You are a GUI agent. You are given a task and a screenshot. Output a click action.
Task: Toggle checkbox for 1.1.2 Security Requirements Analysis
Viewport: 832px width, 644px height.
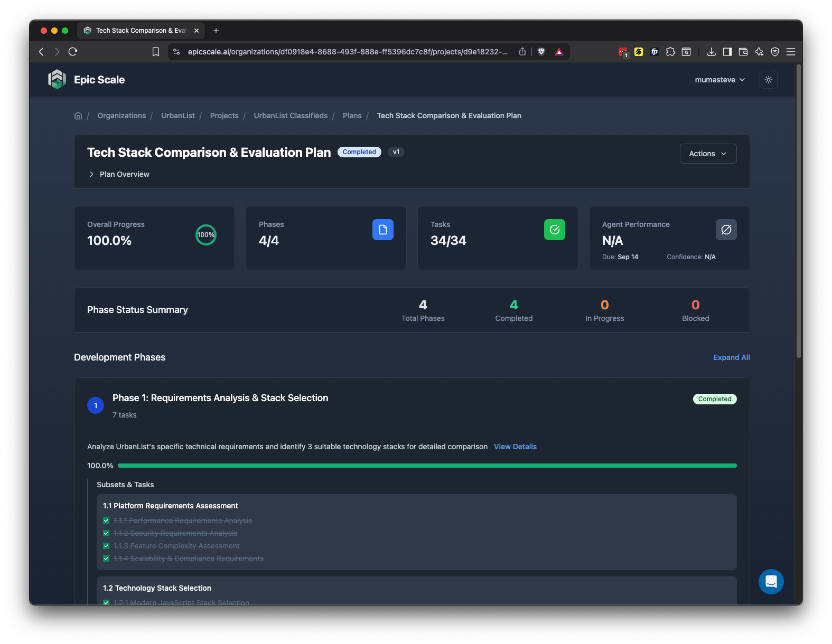tap(106, 533)
